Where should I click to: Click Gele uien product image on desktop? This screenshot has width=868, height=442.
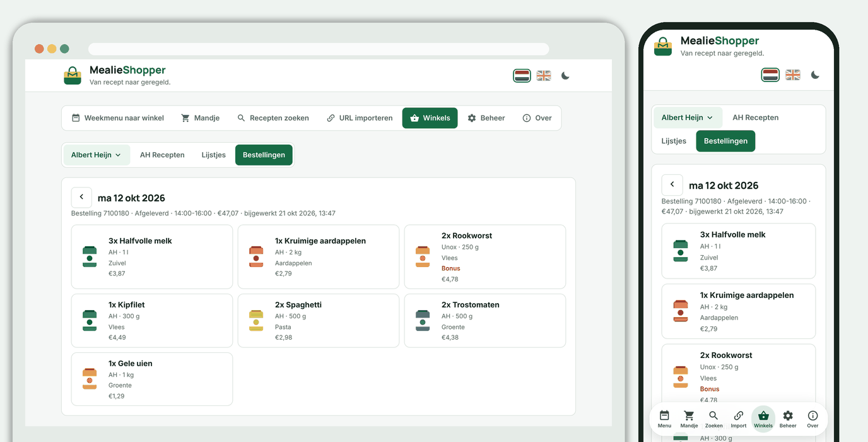pos(90,379)
